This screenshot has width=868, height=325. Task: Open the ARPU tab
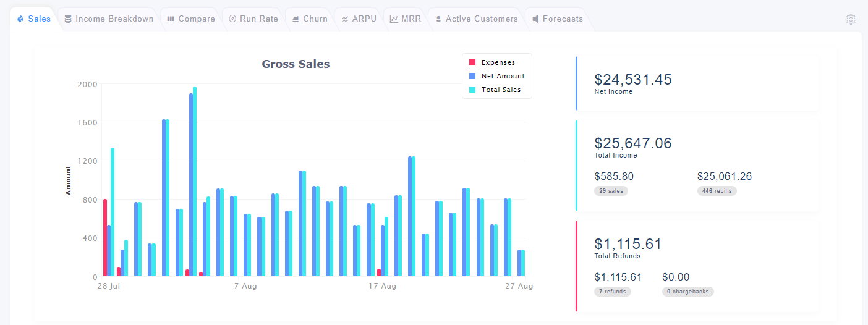coord(359,19)
